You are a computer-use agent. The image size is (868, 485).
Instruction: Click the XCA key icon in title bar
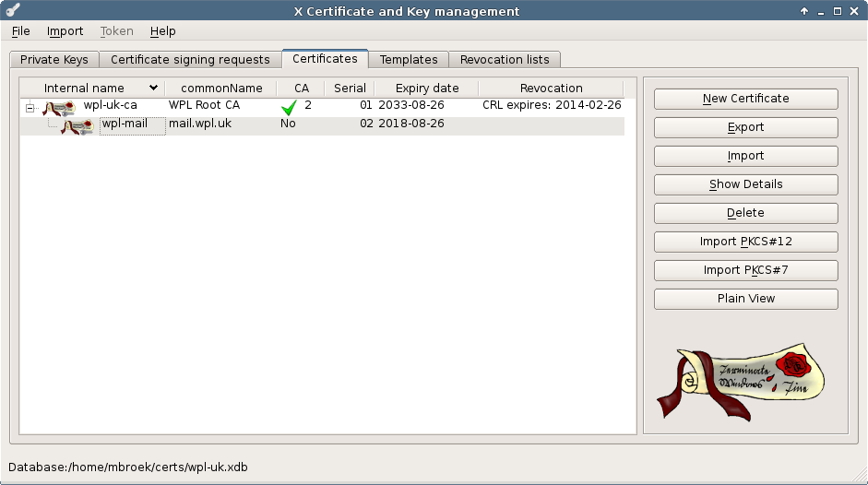(x=13, y=10)
